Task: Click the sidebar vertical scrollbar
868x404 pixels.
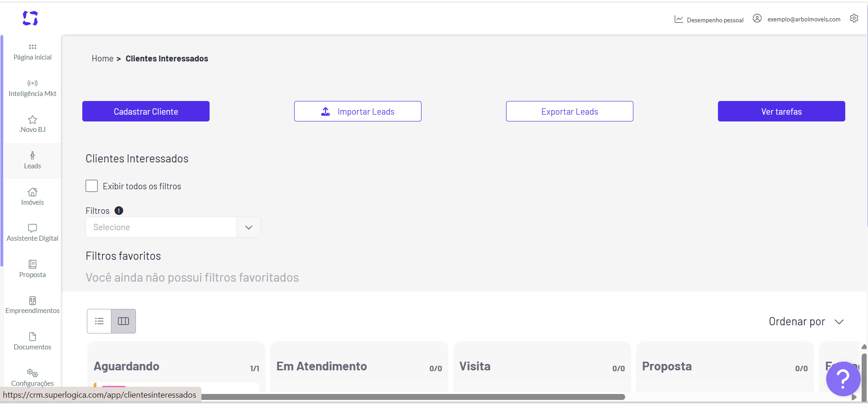Action: click(x=2, y=150)
